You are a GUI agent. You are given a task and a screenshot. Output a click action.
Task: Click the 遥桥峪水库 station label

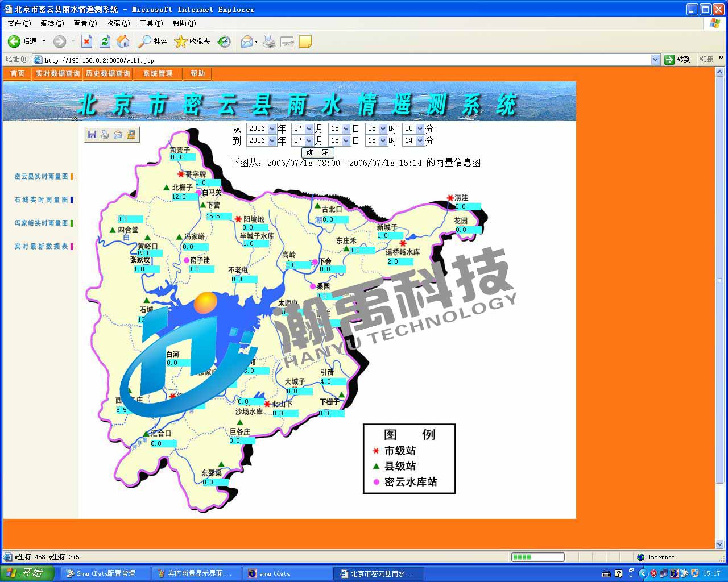(403, 252)
